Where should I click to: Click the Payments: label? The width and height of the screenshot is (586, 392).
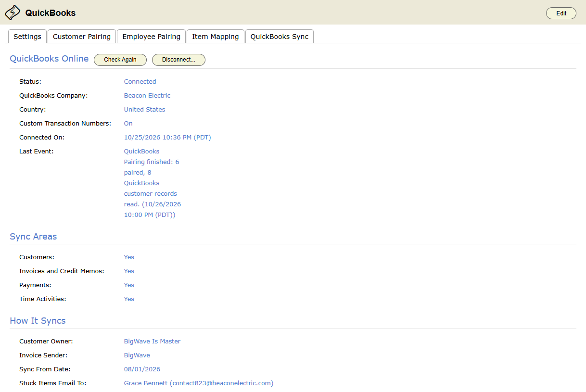click(x=35, y=285)
